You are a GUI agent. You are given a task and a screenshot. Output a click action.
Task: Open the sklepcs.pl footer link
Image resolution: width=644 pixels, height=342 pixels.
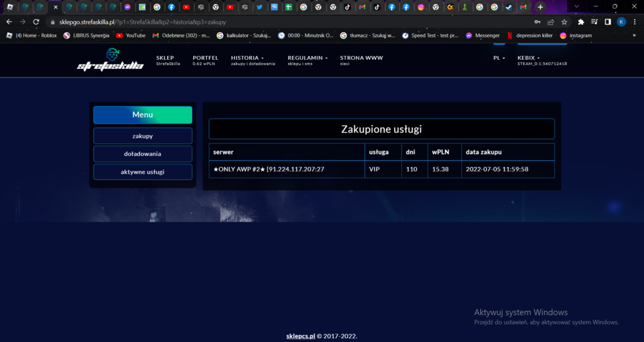pos(301,336)
